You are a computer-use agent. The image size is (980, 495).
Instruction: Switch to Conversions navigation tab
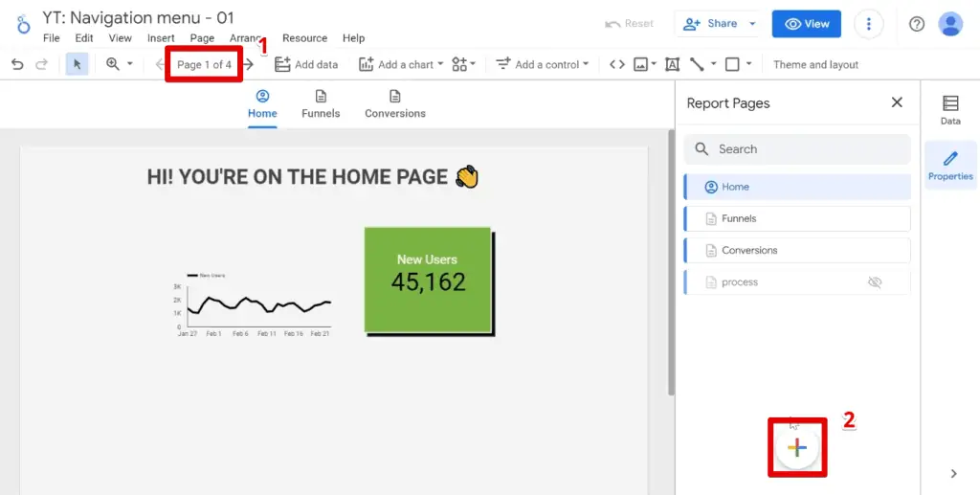click(395, 104)
